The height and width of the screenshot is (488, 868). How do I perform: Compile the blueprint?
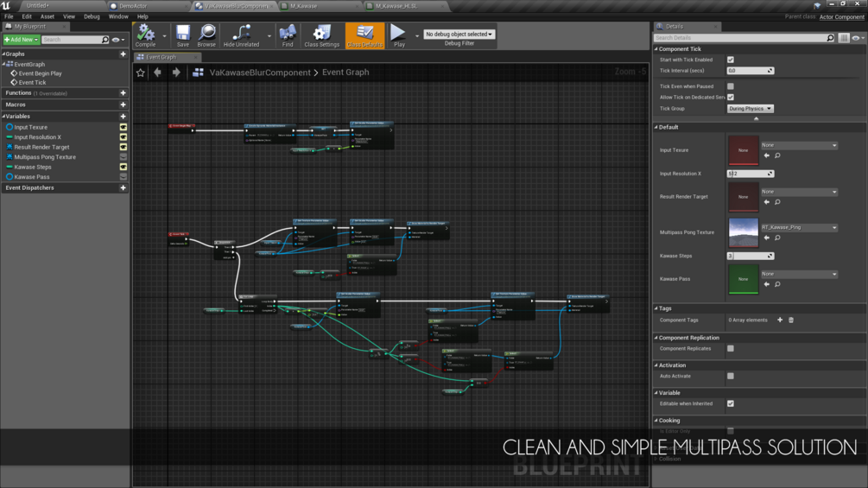pos(146,35)
